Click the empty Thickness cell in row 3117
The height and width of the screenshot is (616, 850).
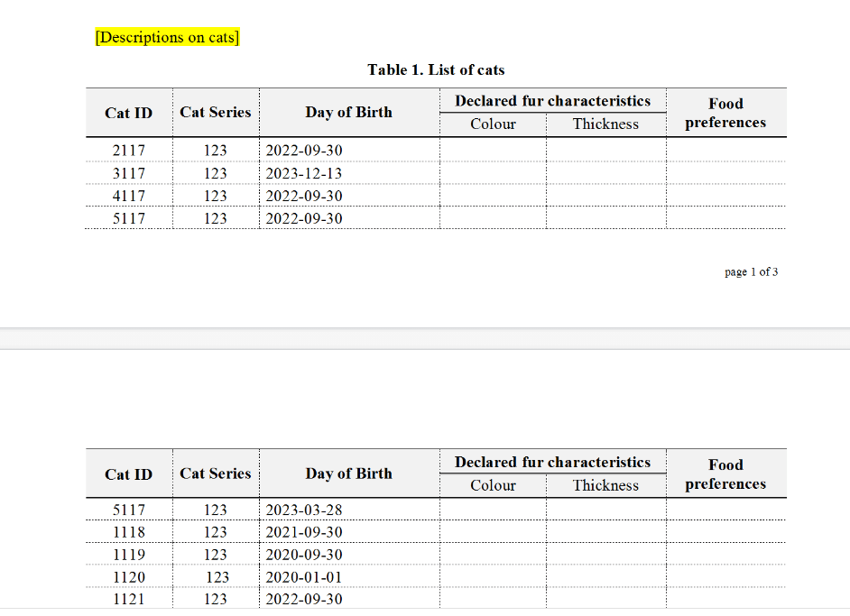click(606, 173)
